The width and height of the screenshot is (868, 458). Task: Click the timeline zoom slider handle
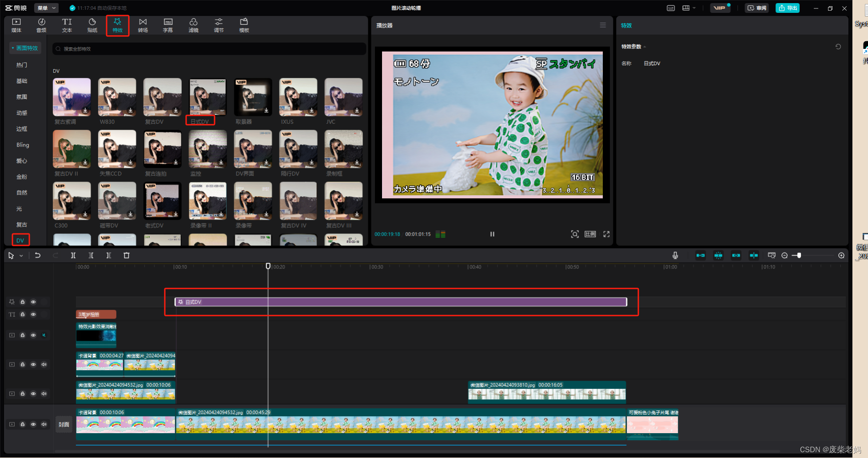(799, 256)
